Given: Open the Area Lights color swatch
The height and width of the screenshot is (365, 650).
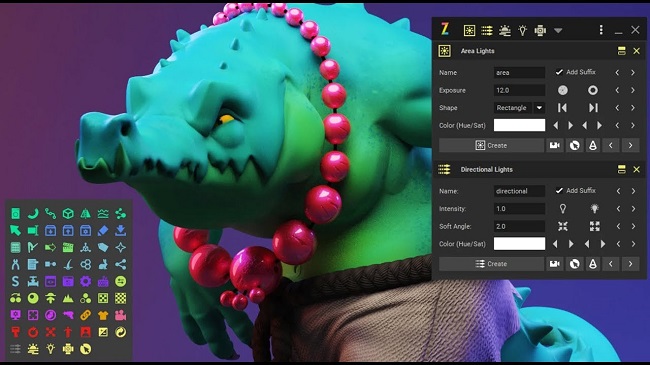Looking at the screenshot, I should [519, 125].
